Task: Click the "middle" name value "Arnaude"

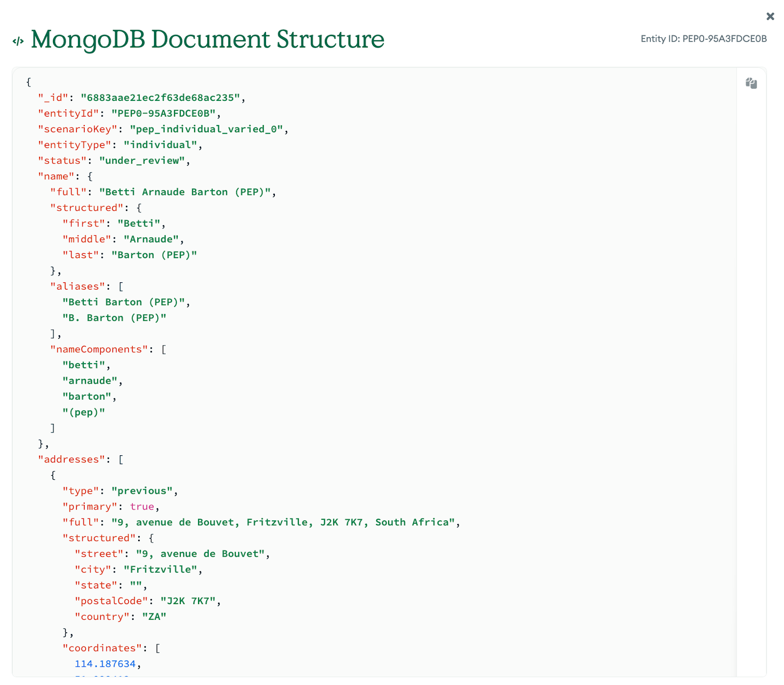Action: 151,239
